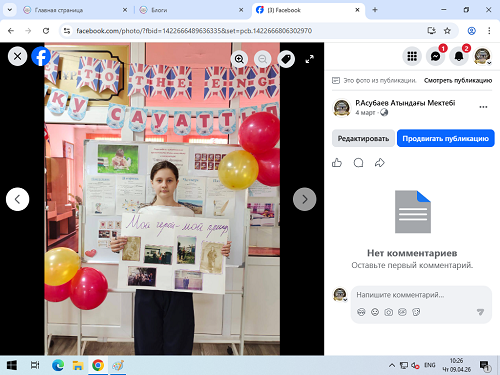The width and height of the screenshot is (500, 375).
Task: Like the photo with thumbs-up icon
Action: coord(337,163)
